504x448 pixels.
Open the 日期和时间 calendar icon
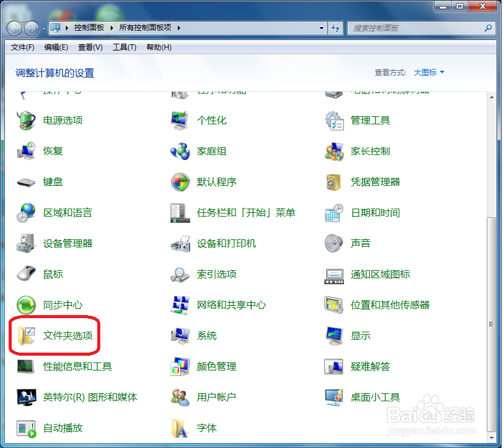[x=334, y=212]
